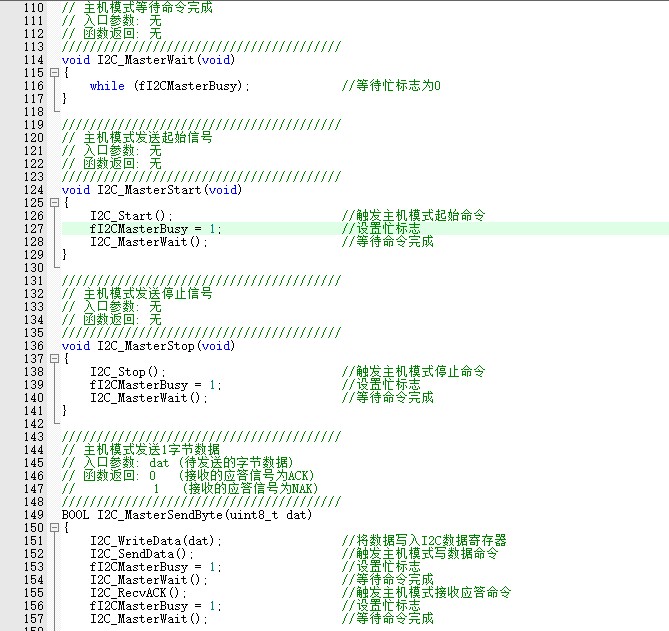Click fI2CMasterBusy assignment on line 139
This screenshot has height=631, width=669.
point(155,385)
